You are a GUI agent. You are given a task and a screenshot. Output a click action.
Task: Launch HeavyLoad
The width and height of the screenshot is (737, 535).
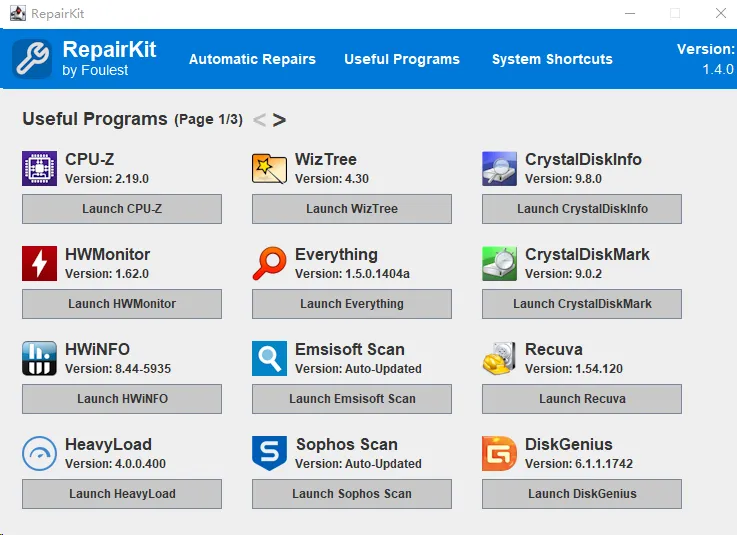(122, 494)
